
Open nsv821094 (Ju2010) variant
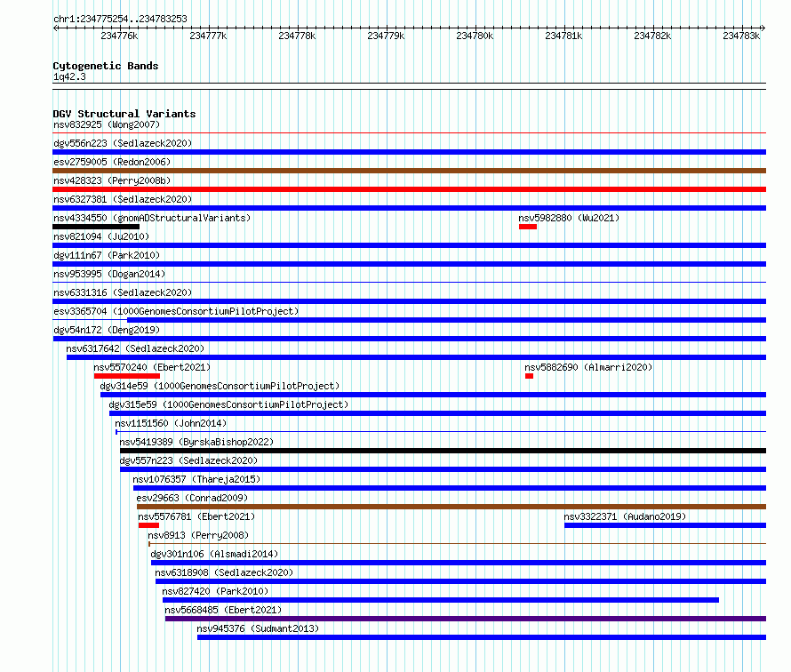click(101, 236)
